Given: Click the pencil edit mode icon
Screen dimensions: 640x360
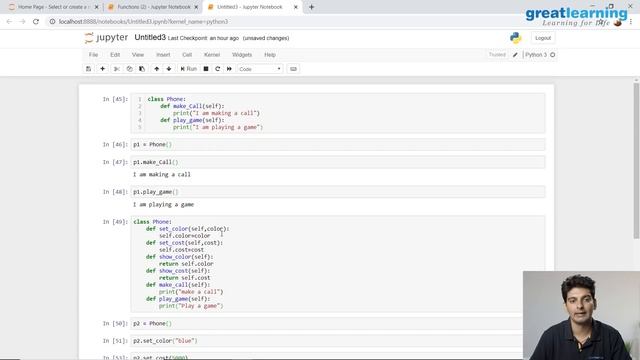Looking at the screenshot, I should pos(515,55).
